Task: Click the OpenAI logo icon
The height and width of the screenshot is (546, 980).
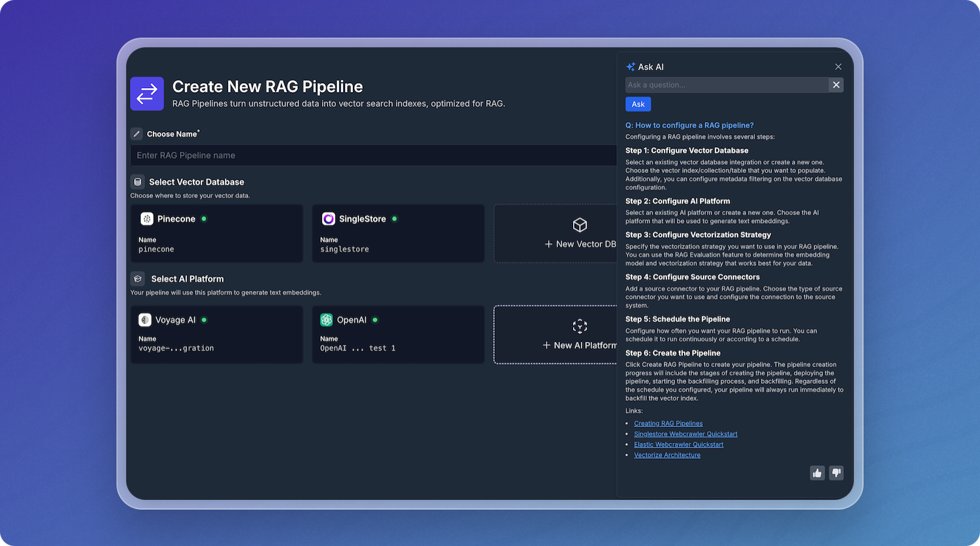Action: click(327, 320)
